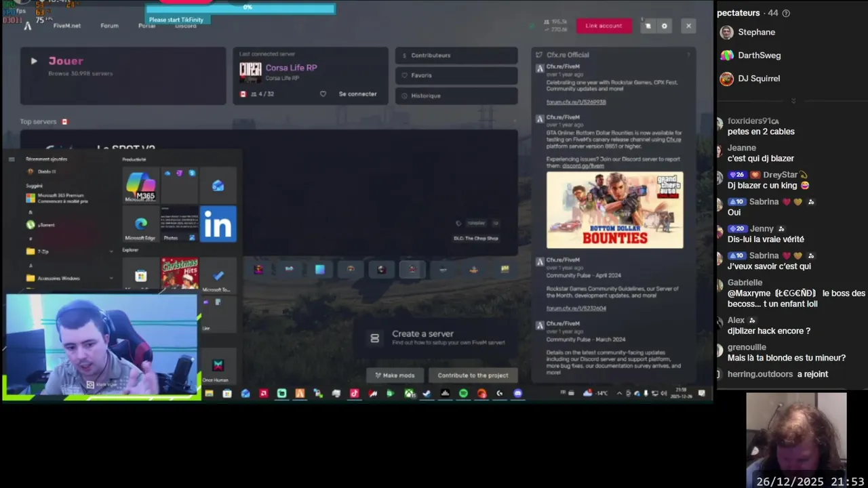868x488 pixels.
Task: Click username foxriders91ca in chat
Action: [753, 121]
